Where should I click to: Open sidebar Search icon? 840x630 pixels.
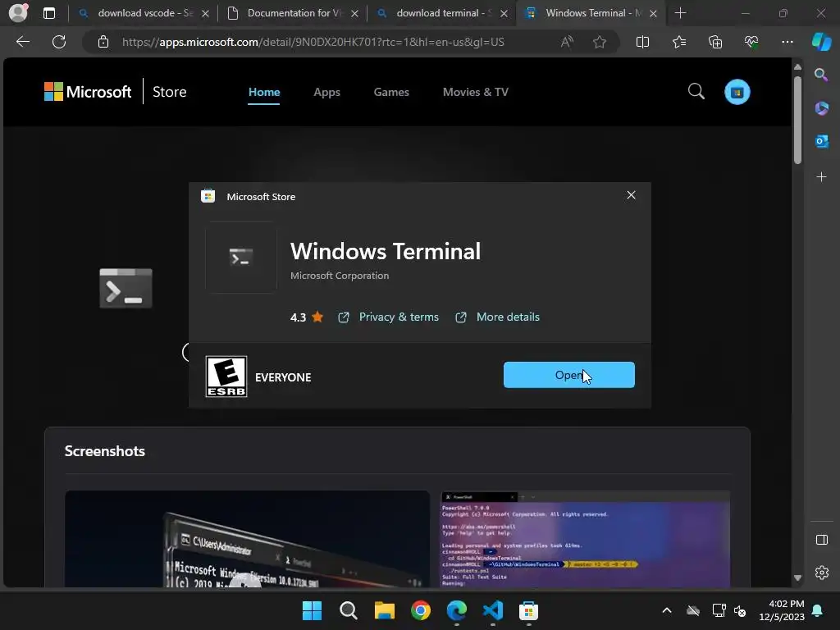pos(821,75)
